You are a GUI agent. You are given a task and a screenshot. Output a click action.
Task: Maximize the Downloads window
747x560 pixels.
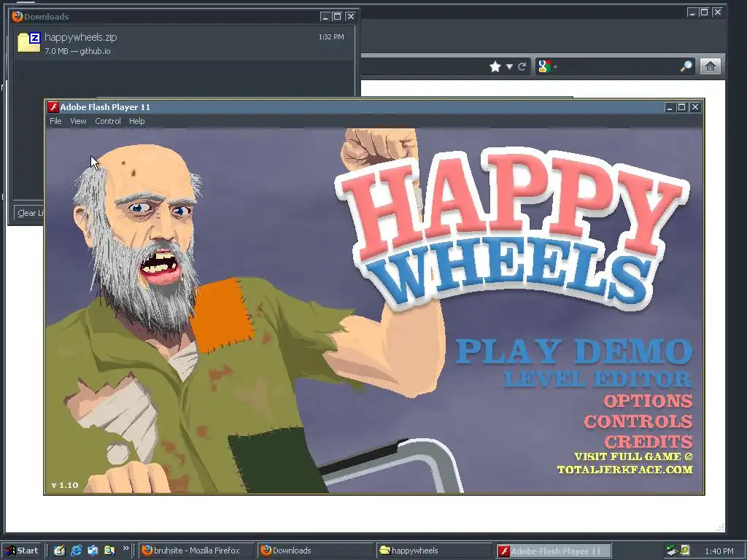[337, 17]
